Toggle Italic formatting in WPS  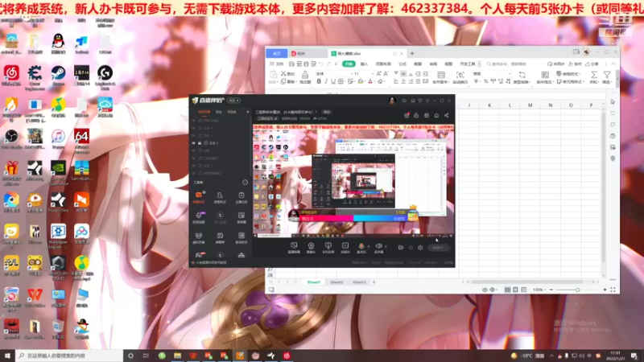click(x=326, y=82)
